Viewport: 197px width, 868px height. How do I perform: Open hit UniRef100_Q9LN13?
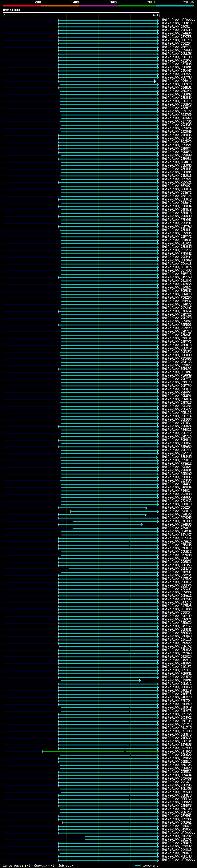click(x=176, y=23)
